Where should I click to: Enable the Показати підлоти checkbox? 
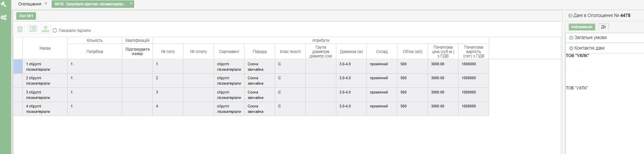[55, 31]
